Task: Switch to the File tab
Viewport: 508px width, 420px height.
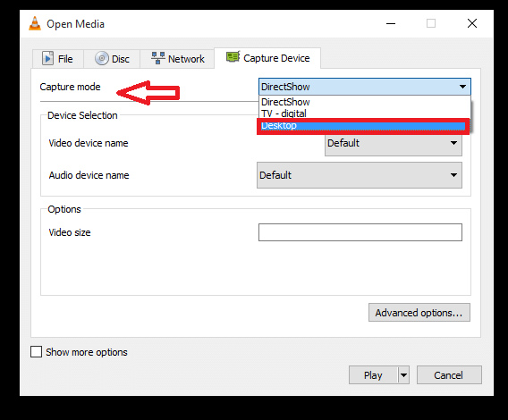Action: (57, 59)
